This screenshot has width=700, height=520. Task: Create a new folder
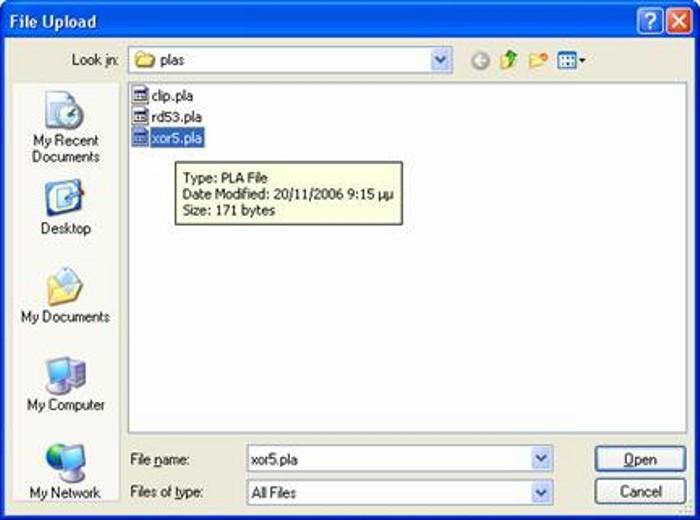point(538,60)
